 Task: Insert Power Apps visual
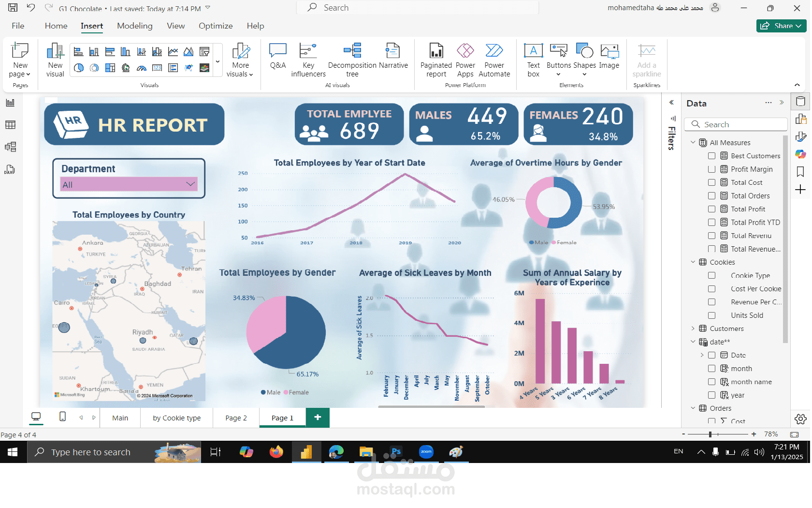[465, 60]
